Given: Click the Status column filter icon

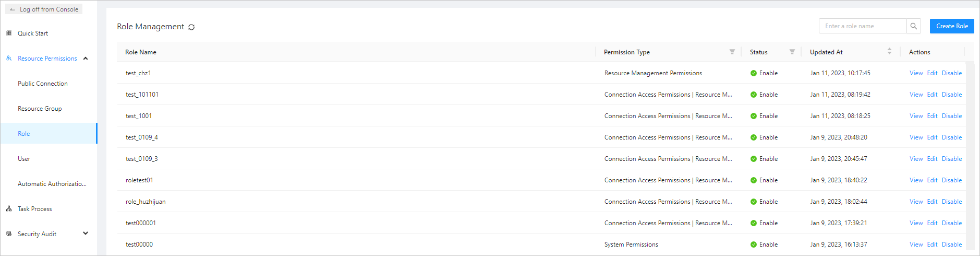Looking at the screenshot, I should pyautogui.click(x=792, y=52).
